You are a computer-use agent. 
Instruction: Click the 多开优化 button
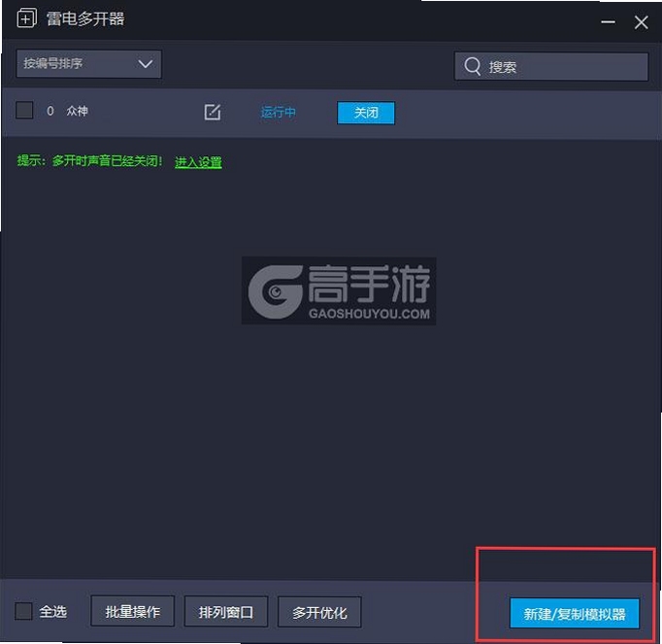click(319, 612)
